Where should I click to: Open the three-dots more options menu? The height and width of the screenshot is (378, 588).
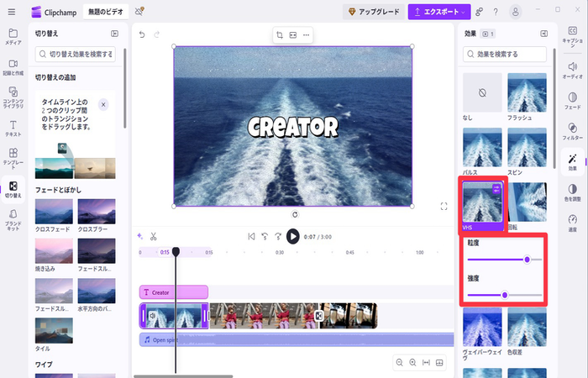(x=306, y=35)
